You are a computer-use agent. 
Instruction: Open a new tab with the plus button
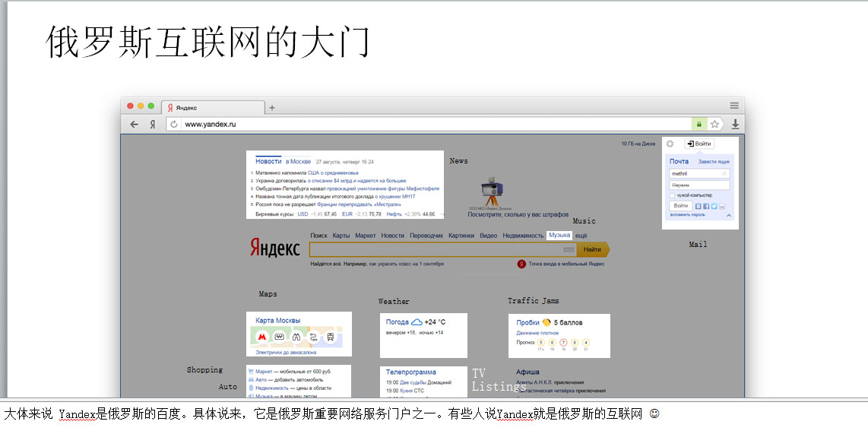[272, 108]
